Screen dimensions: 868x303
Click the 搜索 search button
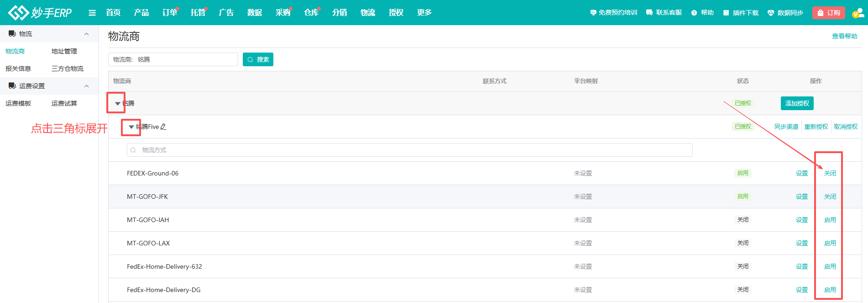click(x=258, y=59)
